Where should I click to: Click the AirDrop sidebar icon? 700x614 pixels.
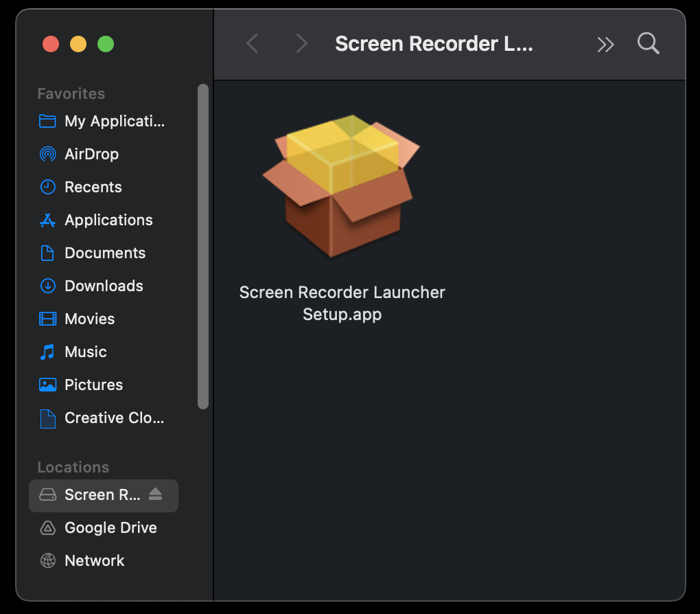[47, 154]
